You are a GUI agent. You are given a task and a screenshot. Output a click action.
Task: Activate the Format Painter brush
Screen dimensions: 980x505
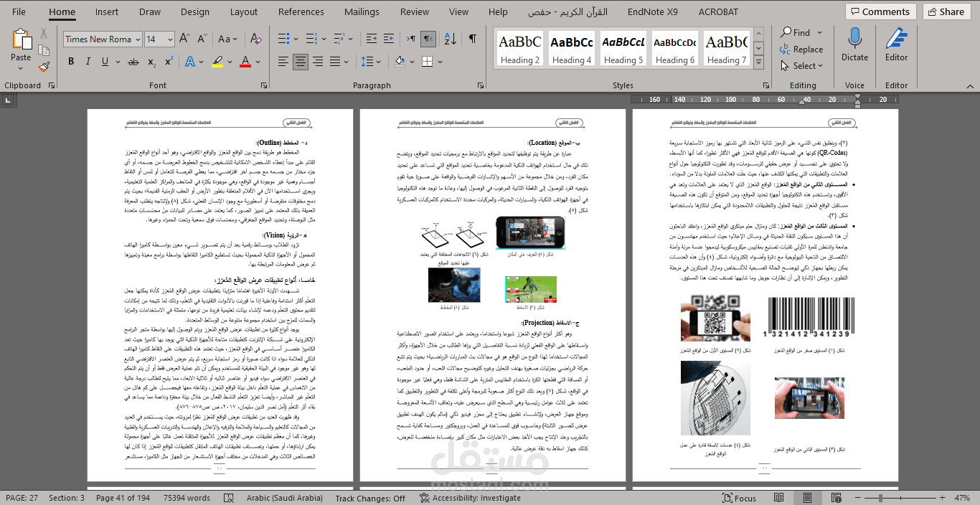44,67
